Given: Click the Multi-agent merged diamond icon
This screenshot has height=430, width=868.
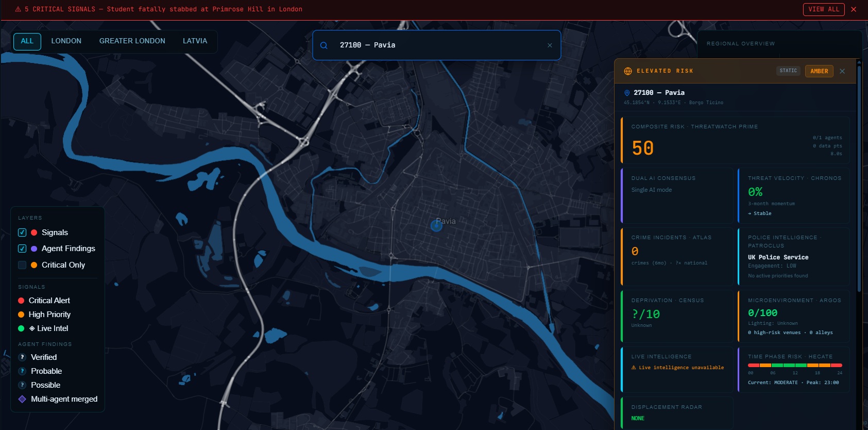Looking at the screenshot, I should [22, 399].
